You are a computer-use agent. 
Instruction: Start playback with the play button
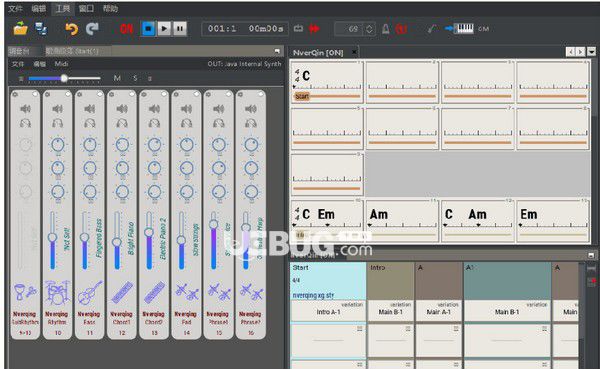[x=164, y=29]
